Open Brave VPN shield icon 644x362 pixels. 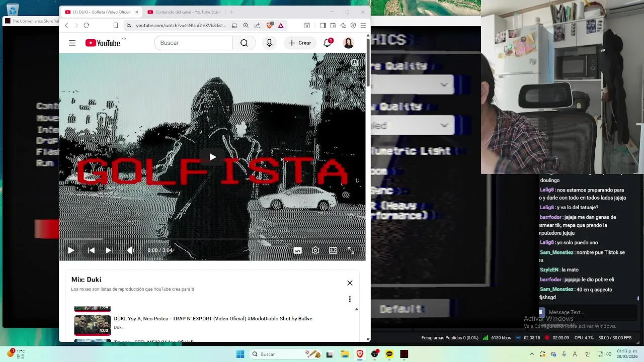pos(353,26)
